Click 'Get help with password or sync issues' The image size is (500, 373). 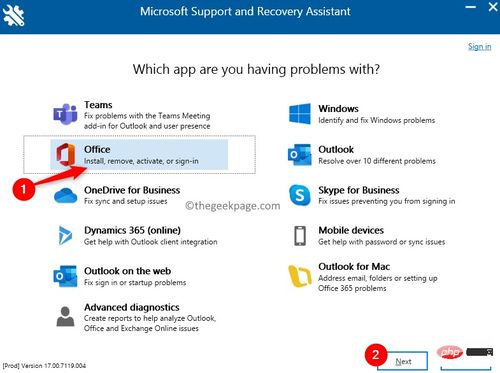(382, 242)
